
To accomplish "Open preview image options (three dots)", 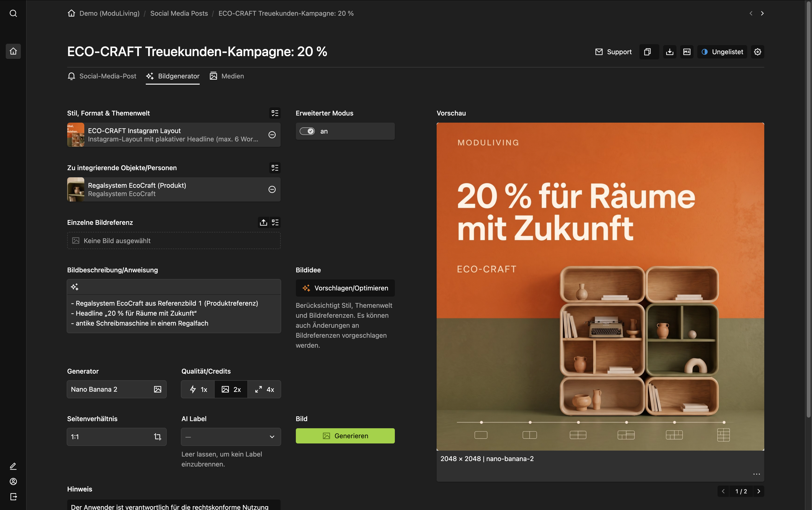I will click(x=756, y=474).
